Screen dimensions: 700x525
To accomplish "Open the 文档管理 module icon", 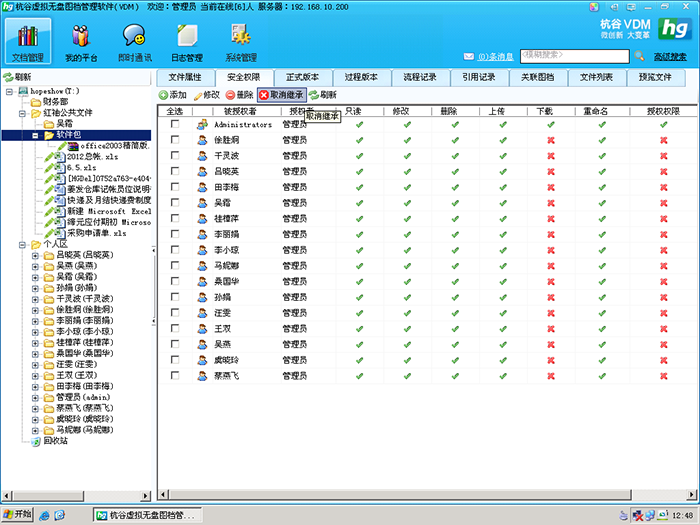I will click(x=28, y=37).
